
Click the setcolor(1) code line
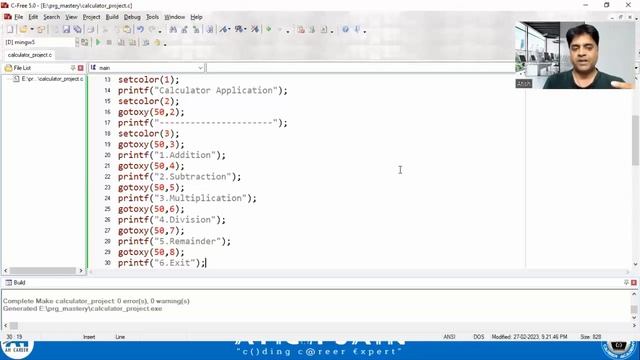[x=149, y=80]
